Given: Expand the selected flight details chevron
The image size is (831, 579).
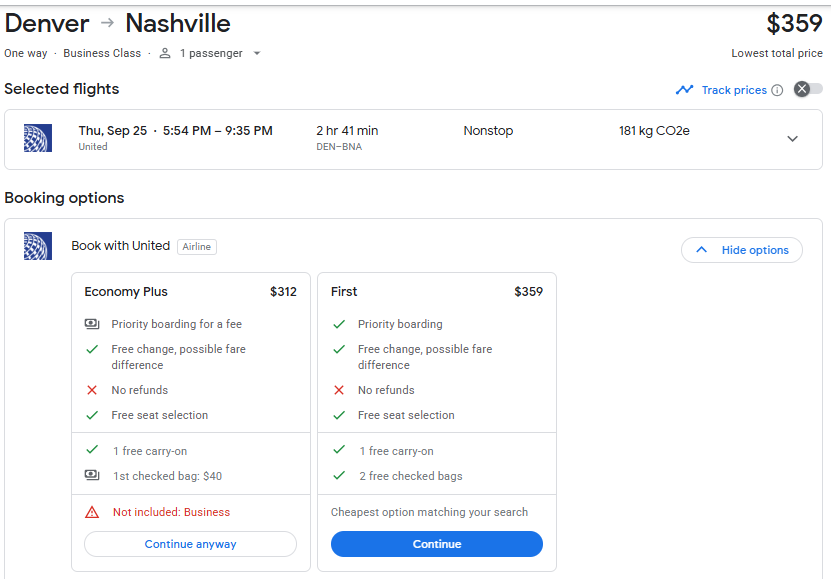Looking at the screenshot, I should [x=792, y=139].
